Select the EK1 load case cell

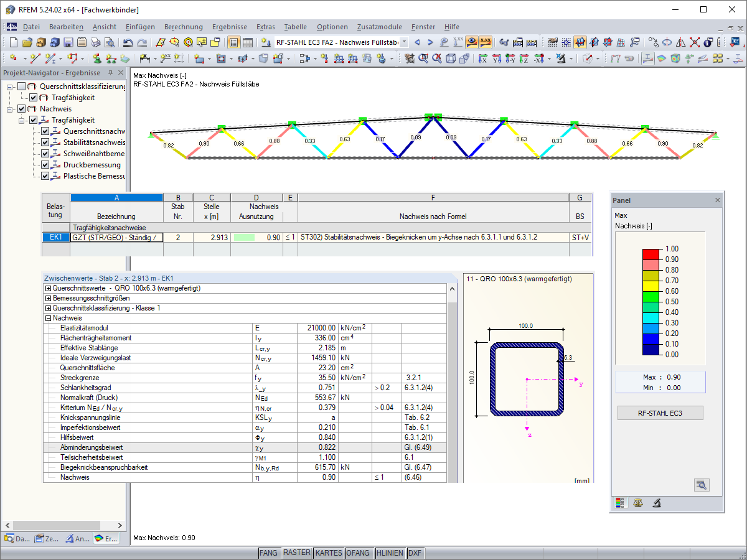click(x=56, y=238)
